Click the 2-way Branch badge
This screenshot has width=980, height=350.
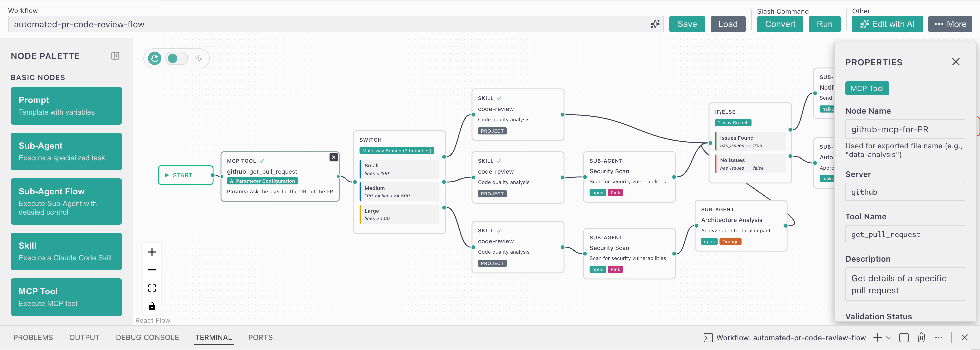(733, 123)
